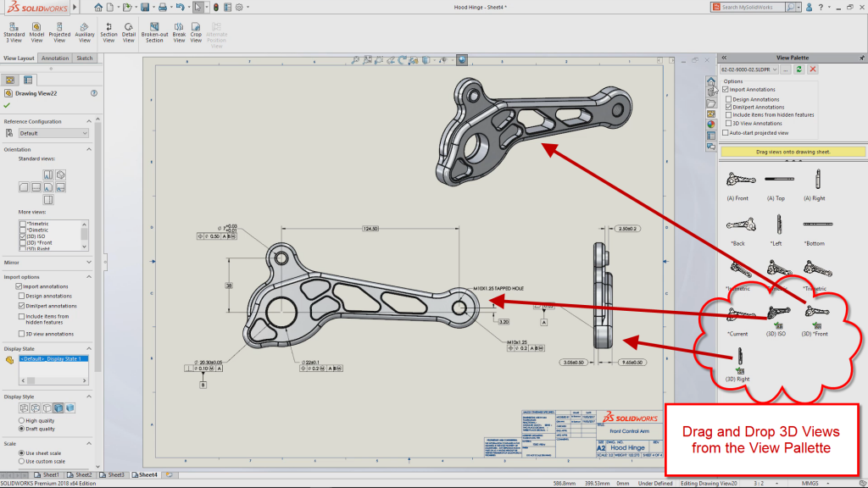
Task: Click the Undo icon
Action: coord(180,7)
